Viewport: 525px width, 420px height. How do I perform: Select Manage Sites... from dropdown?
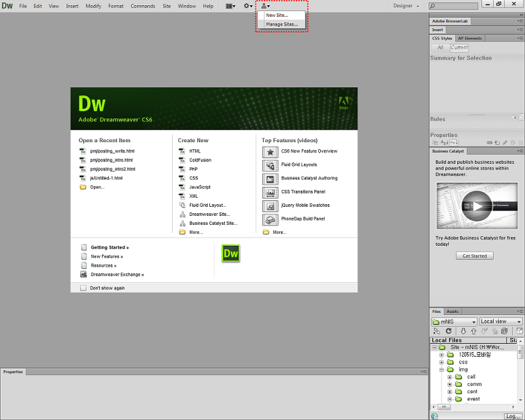281,24
